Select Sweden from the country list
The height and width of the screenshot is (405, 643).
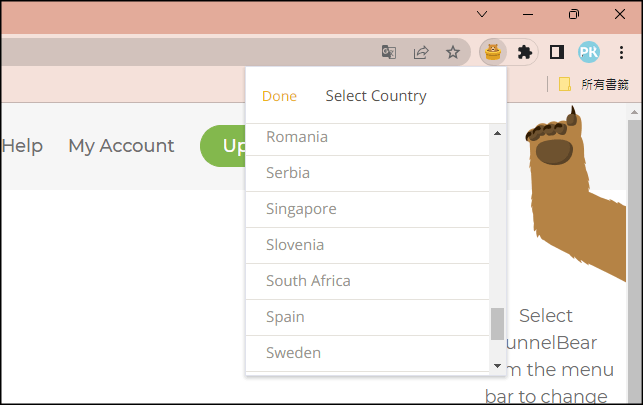(367, 354)
